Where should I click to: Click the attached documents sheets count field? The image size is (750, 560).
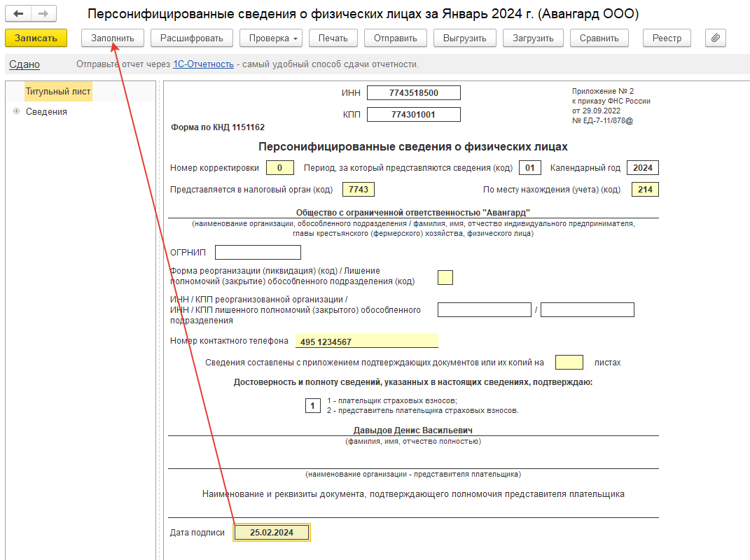click(569, 363)
